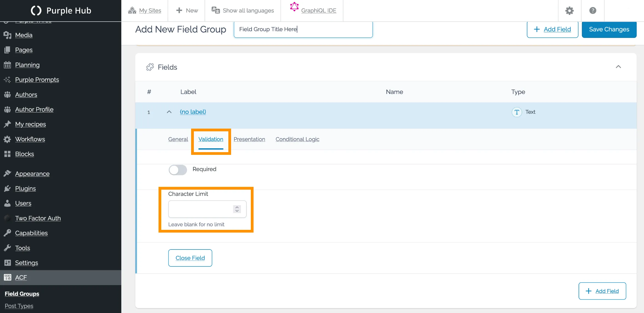Collapse the Fields panel with the chevron
644x313 pixels.
(x=618, y=67)
